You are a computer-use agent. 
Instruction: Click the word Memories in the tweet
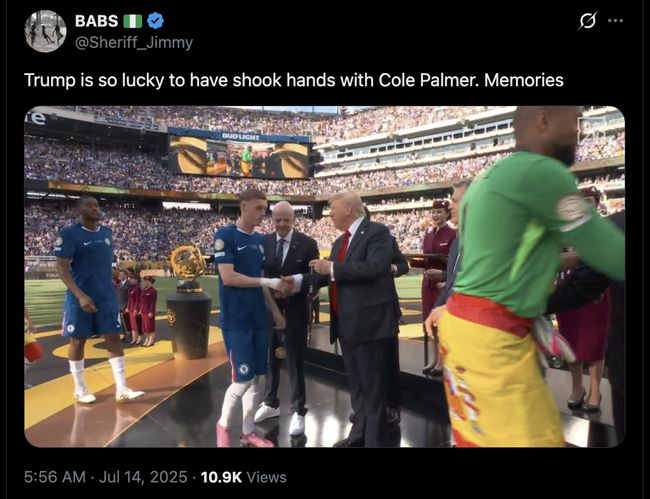(524, 80)
